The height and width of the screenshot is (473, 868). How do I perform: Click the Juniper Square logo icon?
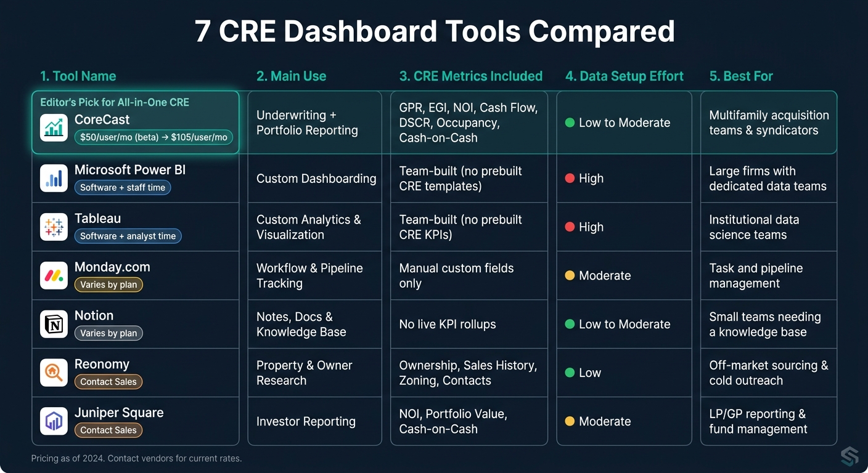(54, 422)
